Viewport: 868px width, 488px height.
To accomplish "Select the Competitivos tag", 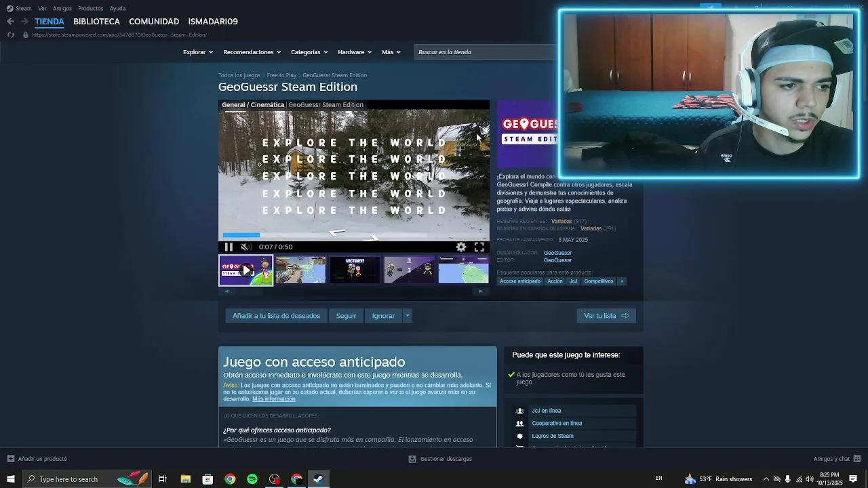I will coord(599,281).
